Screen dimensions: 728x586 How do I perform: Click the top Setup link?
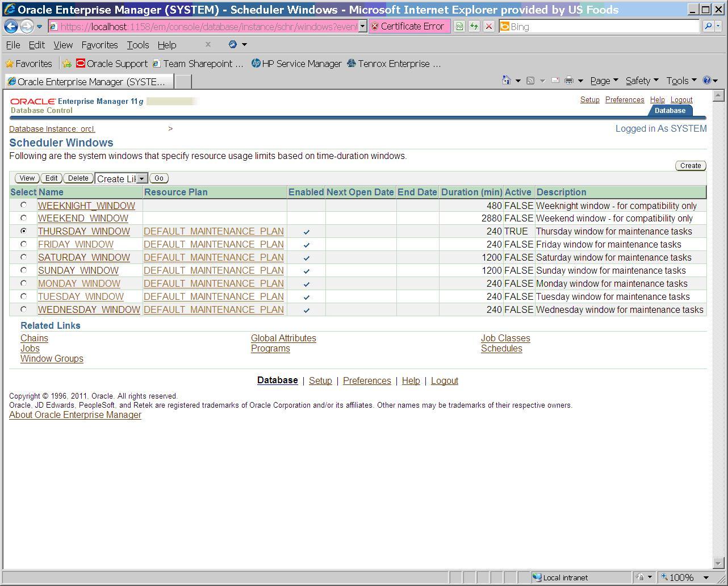click(590, 99)
